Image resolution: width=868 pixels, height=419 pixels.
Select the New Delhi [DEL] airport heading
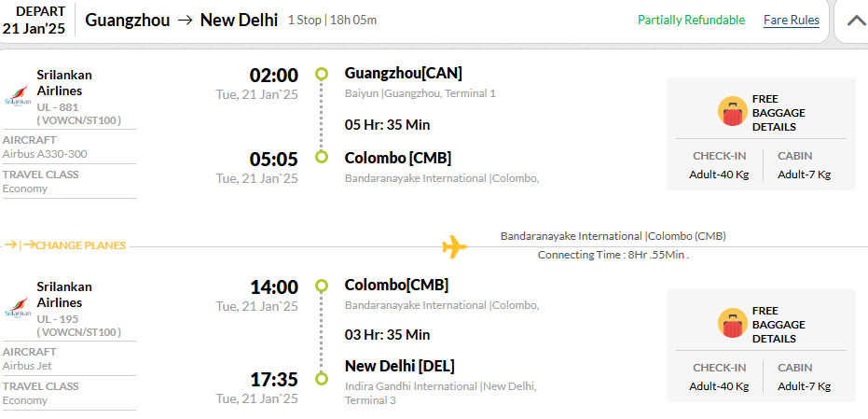399,367
